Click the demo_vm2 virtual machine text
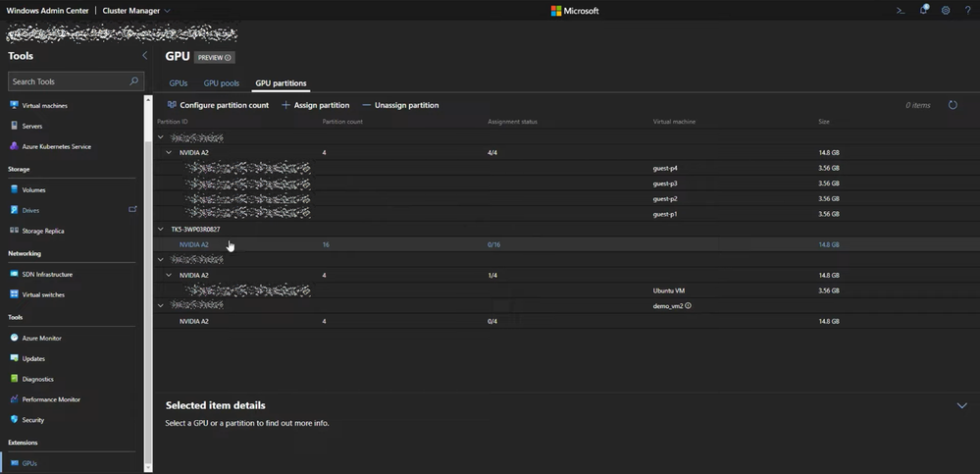 point(668,306)
